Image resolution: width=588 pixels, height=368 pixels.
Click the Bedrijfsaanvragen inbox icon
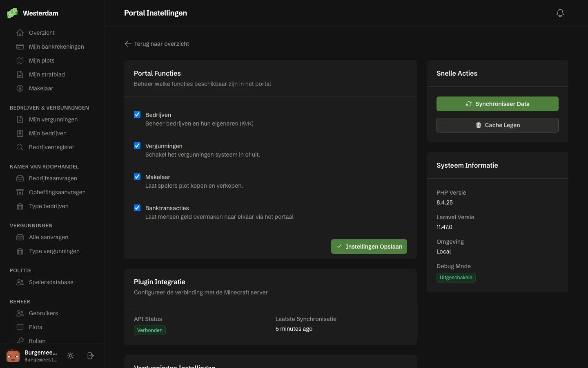pyautogui.click(x=20, y=178)
